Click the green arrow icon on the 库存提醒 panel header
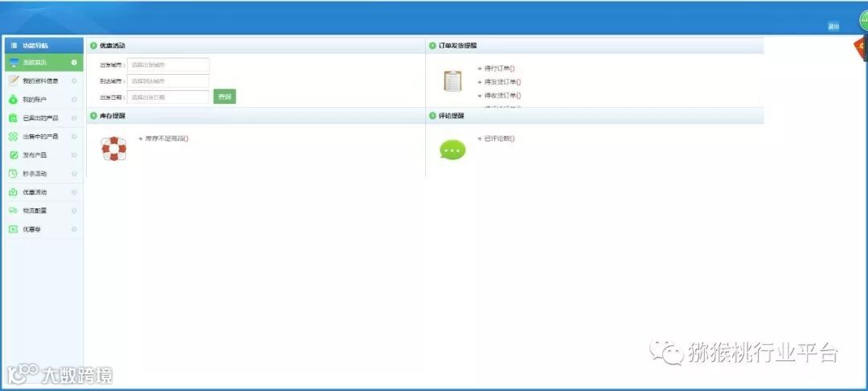Screen dimensions: 868x391 pos(93,116)
